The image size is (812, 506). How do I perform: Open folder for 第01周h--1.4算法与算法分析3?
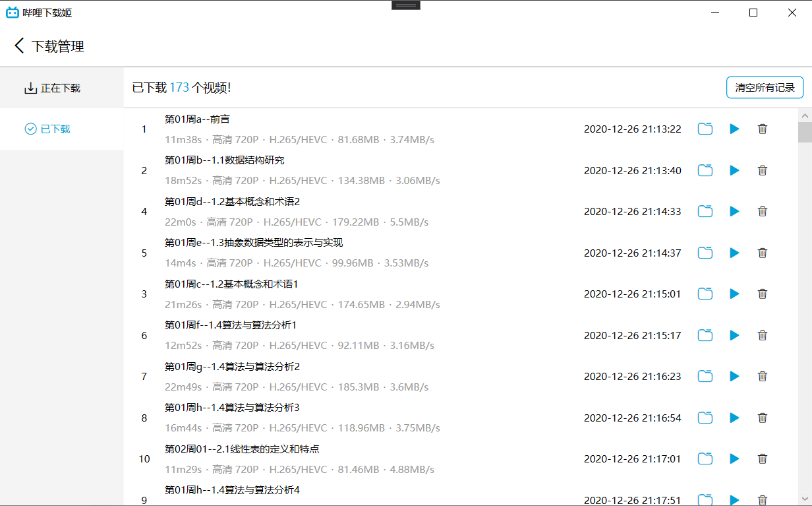705,418
